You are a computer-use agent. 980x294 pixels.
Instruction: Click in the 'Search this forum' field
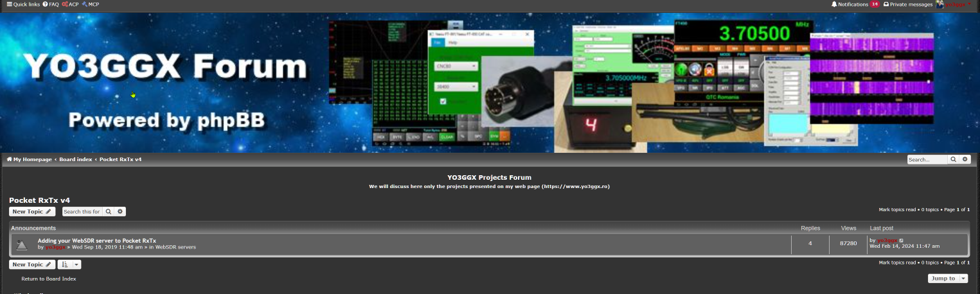(82, 211)
